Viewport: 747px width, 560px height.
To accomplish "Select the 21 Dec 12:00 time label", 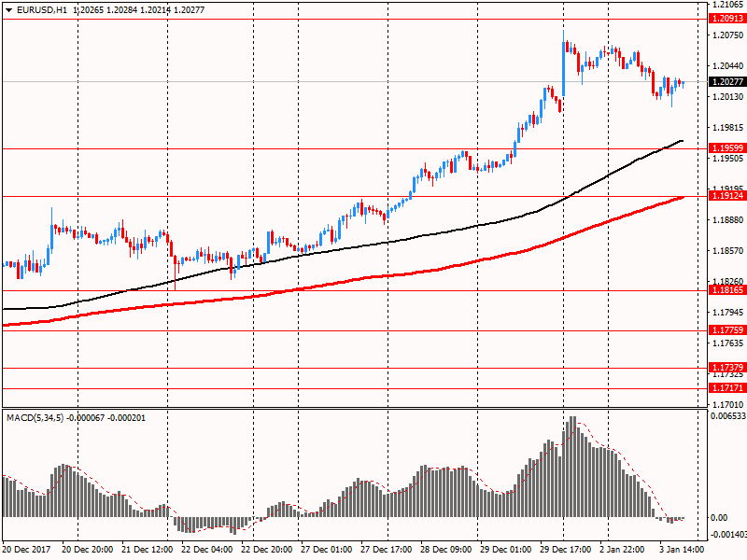I will 148,550.
